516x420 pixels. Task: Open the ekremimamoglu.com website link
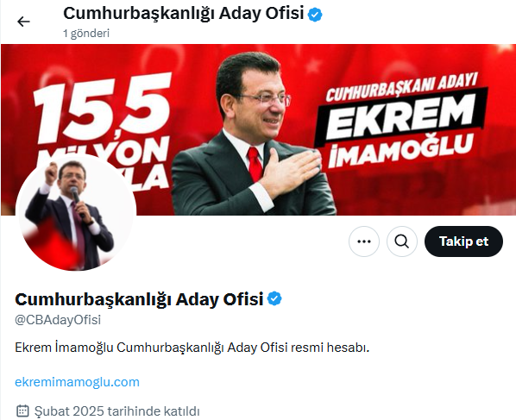78,382
